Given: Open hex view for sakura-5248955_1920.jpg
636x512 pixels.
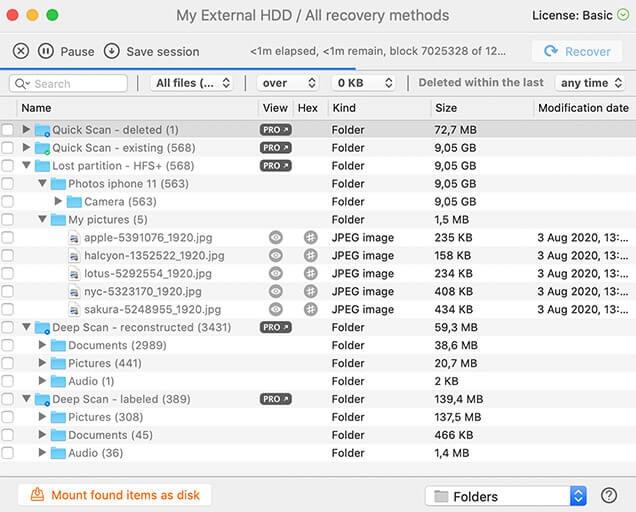Looking at the screenshot, I should (311, 309).
